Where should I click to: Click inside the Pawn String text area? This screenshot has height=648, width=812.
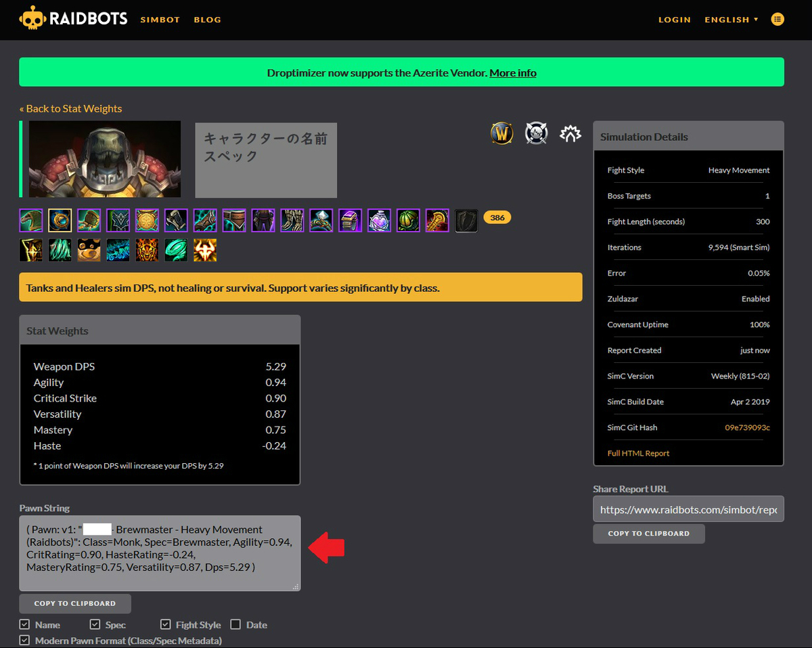point(160,553)
